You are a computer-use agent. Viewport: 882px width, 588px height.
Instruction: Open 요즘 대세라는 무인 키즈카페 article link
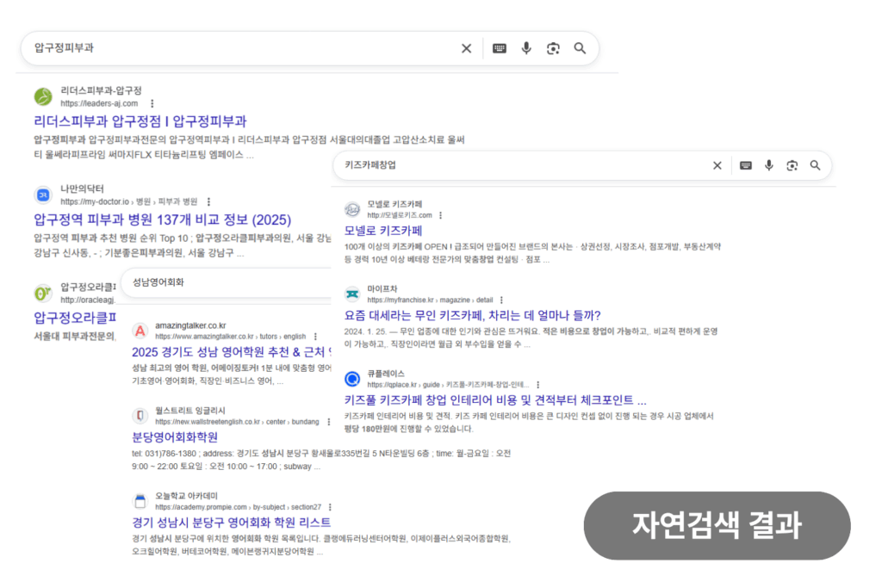[x=472, y=315]
